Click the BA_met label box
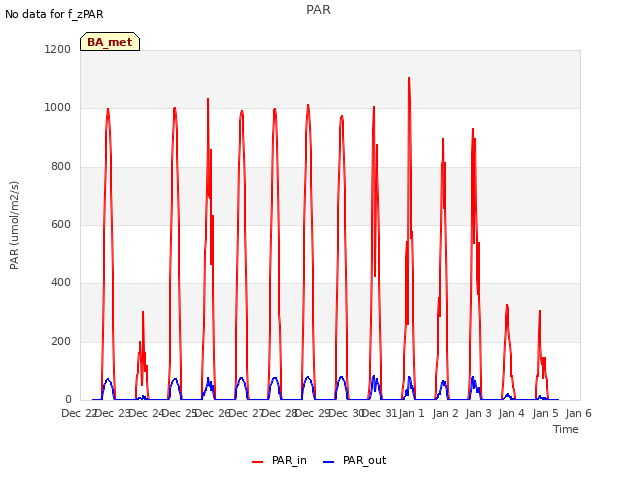This screenshot has width=640, height=480. (x=110, y=42)
